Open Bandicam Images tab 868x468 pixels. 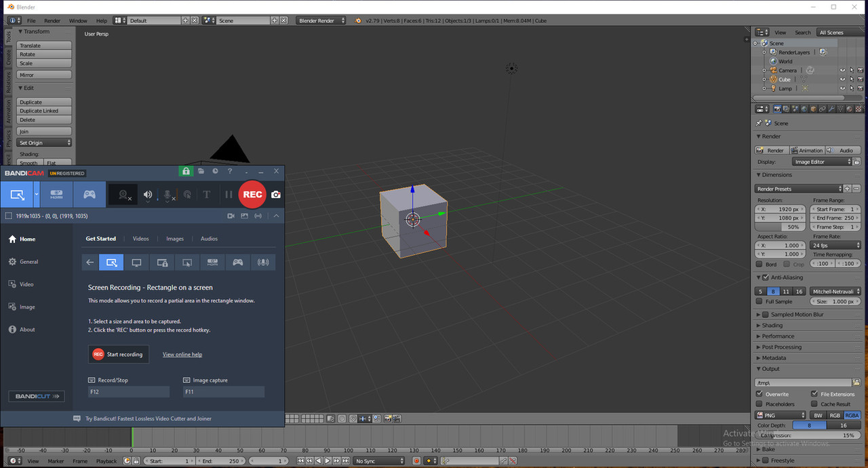(175, 239)
